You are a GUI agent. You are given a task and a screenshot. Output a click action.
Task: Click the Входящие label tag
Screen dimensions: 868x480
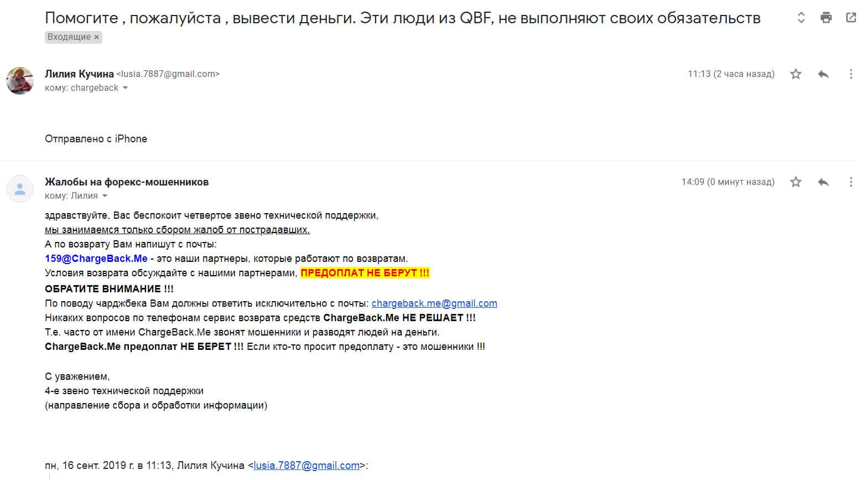click(x=69, y=37)
